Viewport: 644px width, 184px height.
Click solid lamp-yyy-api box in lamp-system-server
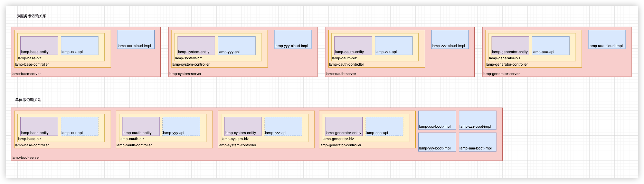click(x=236, y=45)
